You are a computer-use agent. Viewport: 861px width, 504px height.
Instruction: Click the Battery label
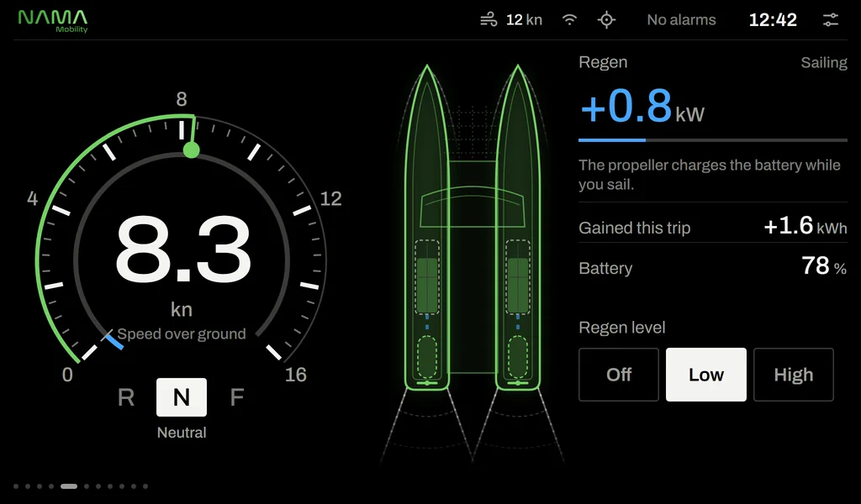(605, 268)
